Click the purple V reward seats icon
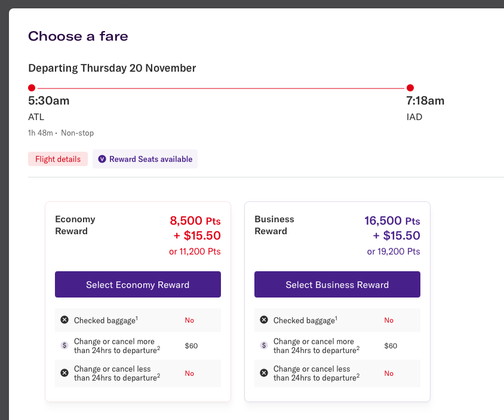Screen dimensions: 504x420 point(102,159)
